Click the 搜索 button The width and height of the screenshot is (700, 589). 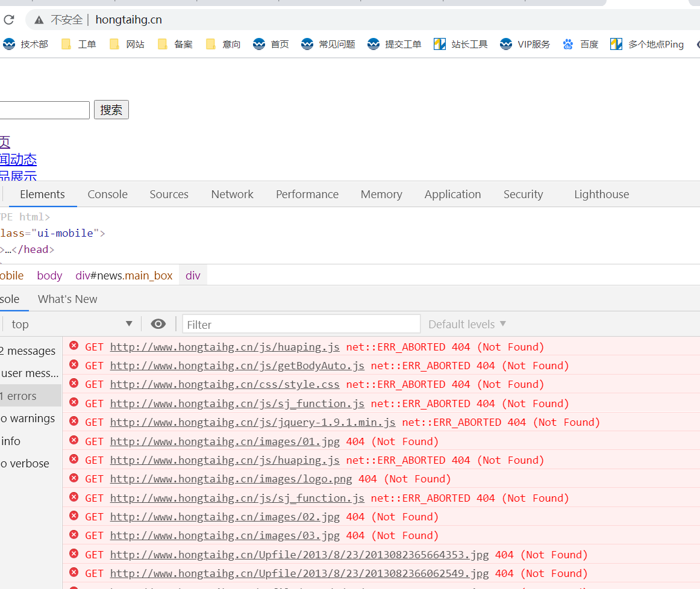[x=111, y=110]
